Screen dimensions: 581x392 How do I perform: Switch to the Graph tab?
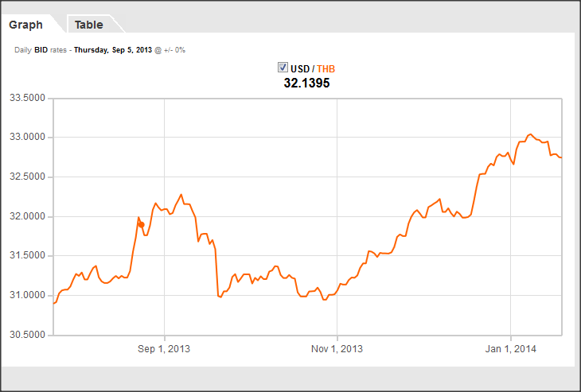(25, 25)
